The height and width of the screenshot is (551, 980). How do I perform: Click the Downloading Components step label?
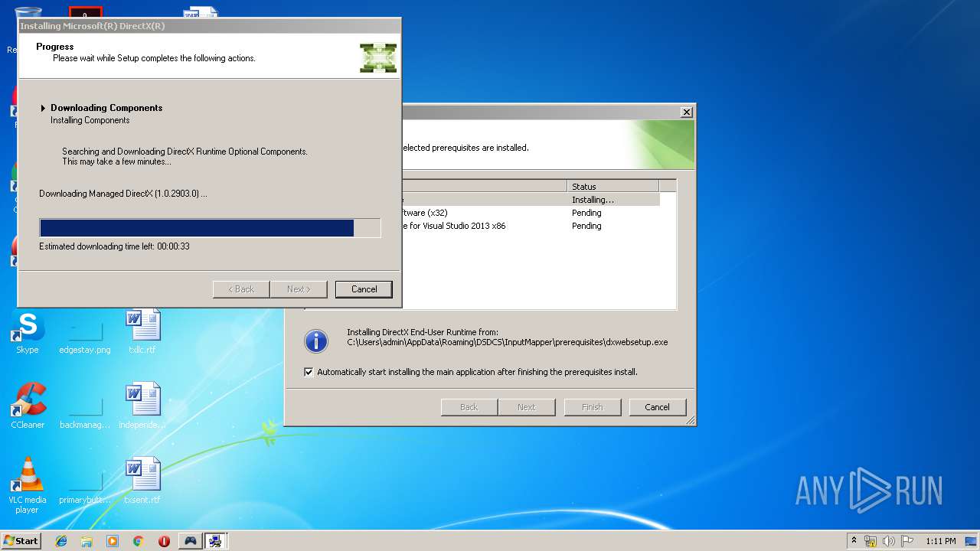point(106,108)
